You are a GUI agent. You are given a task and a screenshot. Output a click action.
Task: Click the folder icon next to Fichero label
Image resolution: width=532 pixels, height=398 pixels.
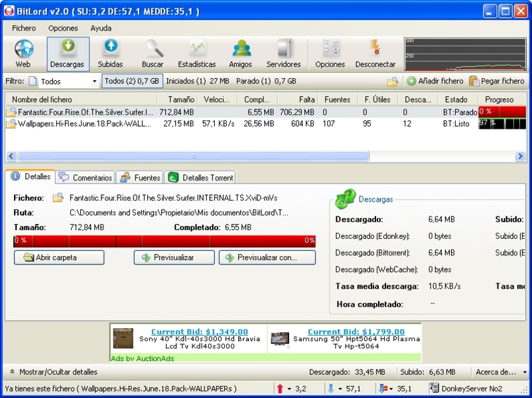pyautogui.click(x=58, y=198)
